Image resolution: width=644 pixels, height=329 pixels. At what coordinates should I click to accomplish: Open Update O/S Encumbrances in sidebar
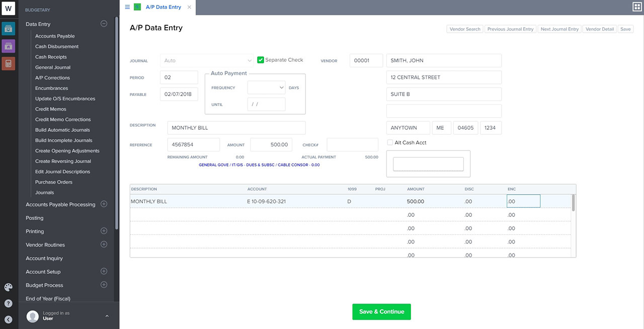click(x=65, y=99)
